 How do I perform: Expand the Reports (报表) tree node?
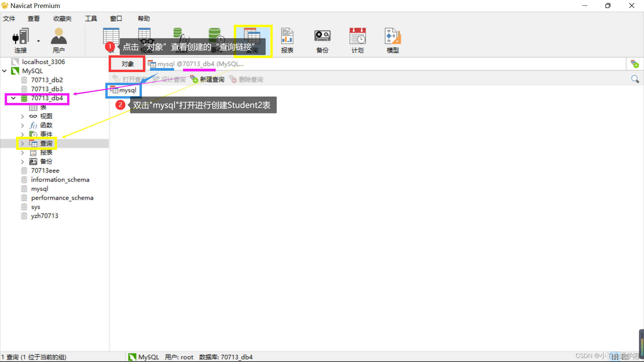click(x=22, y=153)
